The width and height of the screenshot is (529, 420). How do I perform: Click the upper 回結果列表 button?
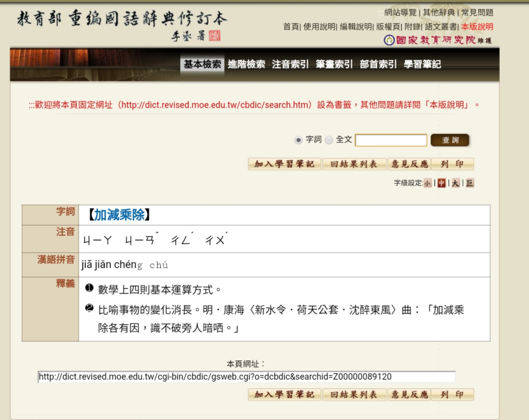coord(354,164)
